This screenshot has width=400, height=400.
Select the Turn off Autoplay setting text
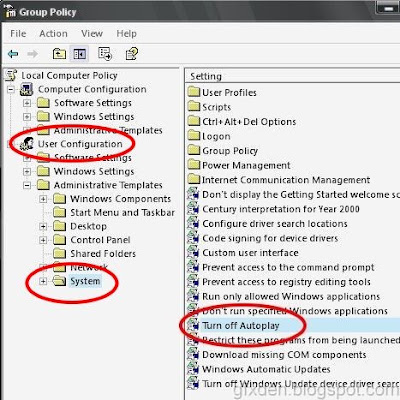(x=241, y=326)
